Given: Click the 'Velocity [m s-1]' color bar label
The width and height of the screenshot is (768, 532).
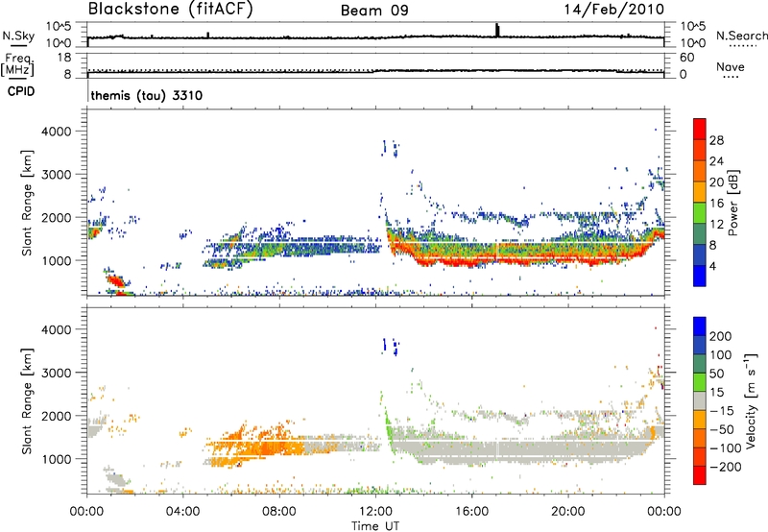Looking at the screenshot, I should 752,400.
